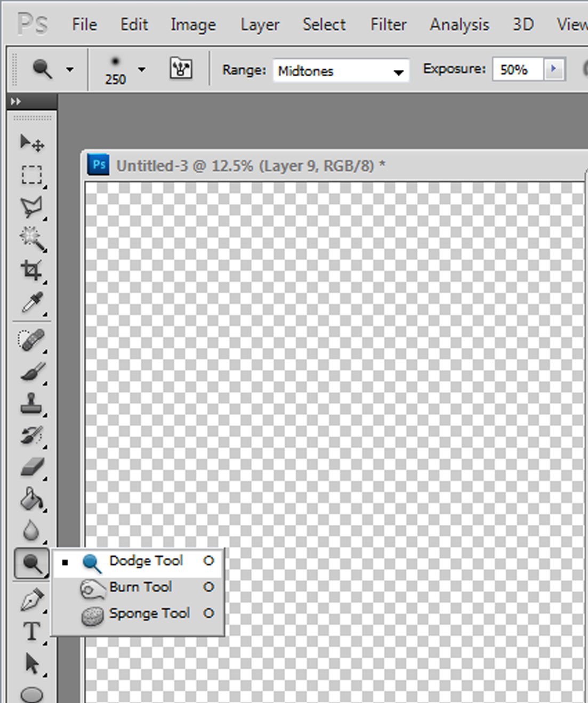588x703 pixels.
Task: Select the Polygonal Lasso tool
Action: click(x=31, y=207)
